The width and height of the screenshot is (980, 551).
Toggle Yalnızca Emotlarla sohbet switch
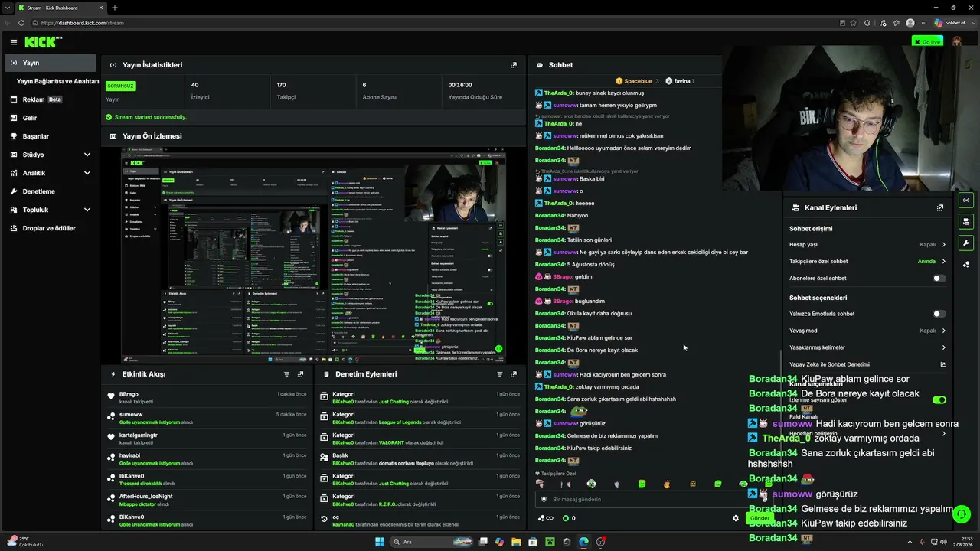pyautogui.click(x=939, y=314)
